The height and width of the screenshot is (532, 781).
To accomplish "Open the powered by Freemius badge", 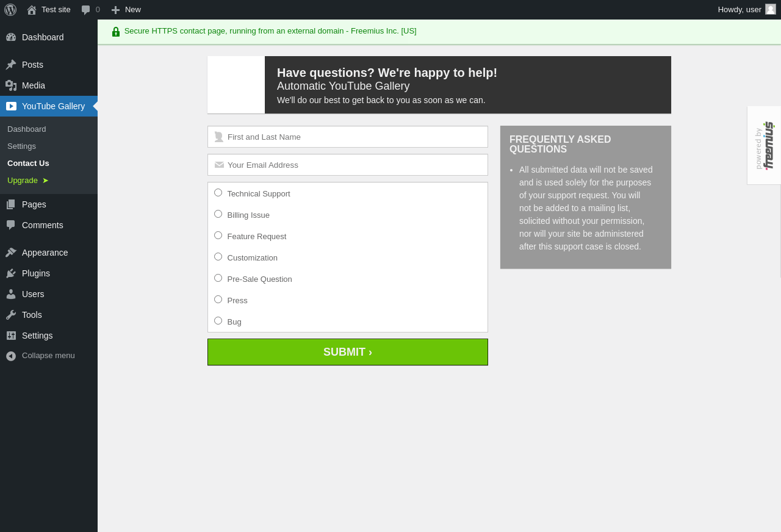I will tap(764, 145).
